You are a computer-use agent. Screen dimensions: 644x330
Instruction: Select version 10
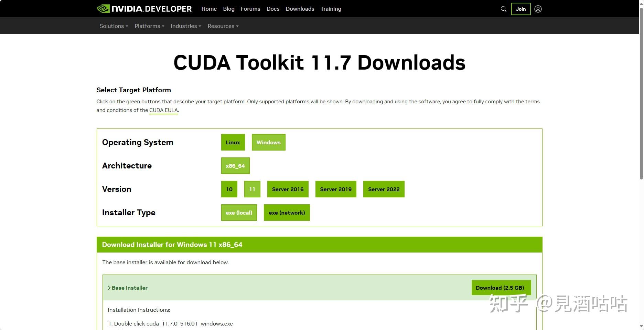click(x=229, y=189)
